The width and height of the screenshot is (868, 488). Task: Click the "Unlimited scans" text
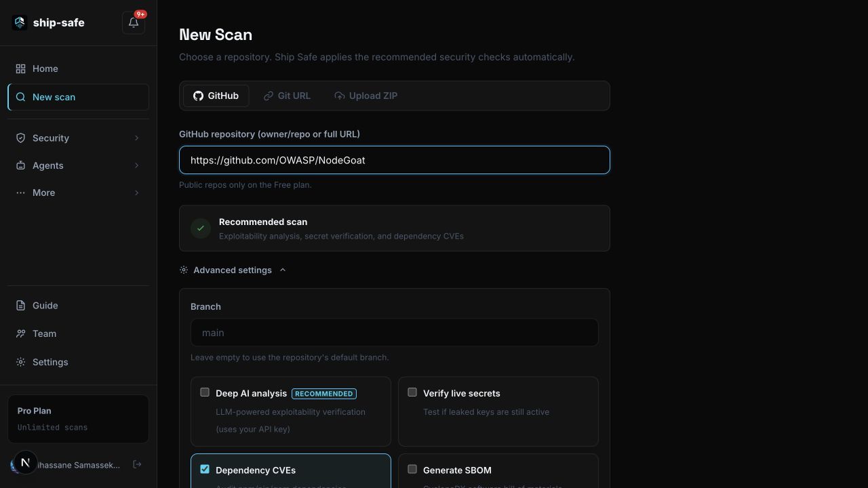click(52, 428)
